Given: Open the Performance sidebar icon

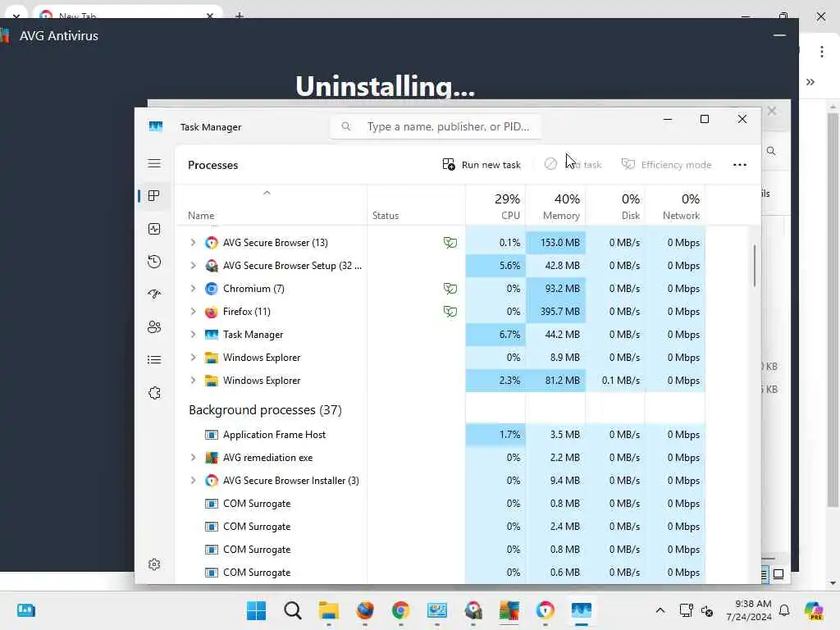Looking at the screenshot, I should (154, 230).
